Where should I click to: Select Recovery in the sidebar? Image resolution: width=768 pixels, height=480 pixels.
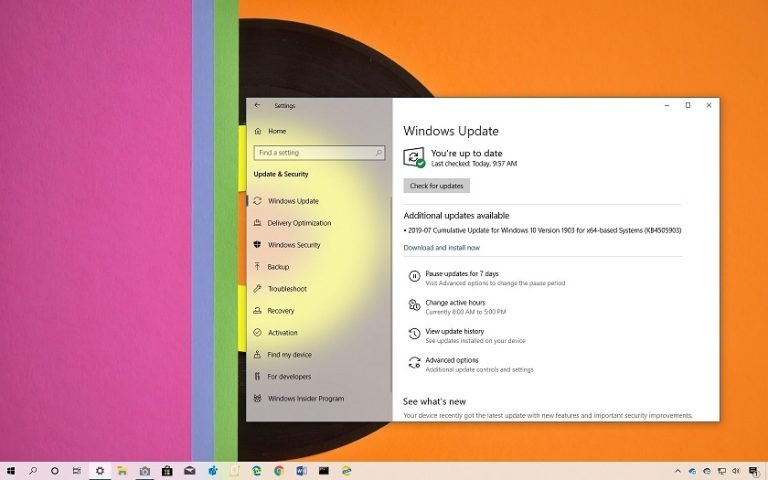(281, 311)
